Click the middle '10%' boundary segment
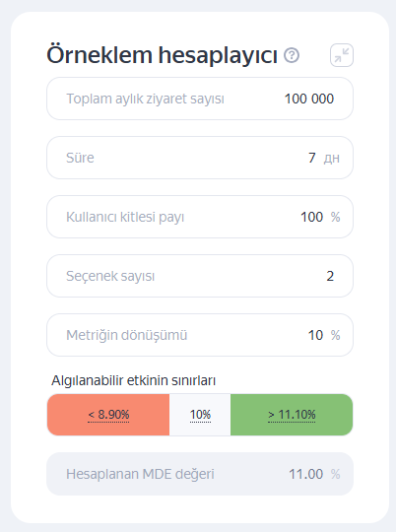Viewport: 396px width, 532px height. click(200, 415)
